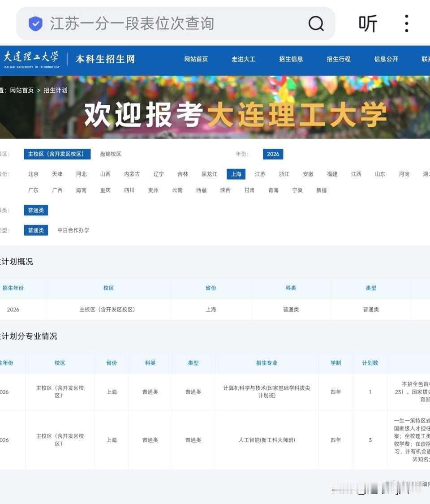Select 普通类 in the 类型 row

pos(36,230)
